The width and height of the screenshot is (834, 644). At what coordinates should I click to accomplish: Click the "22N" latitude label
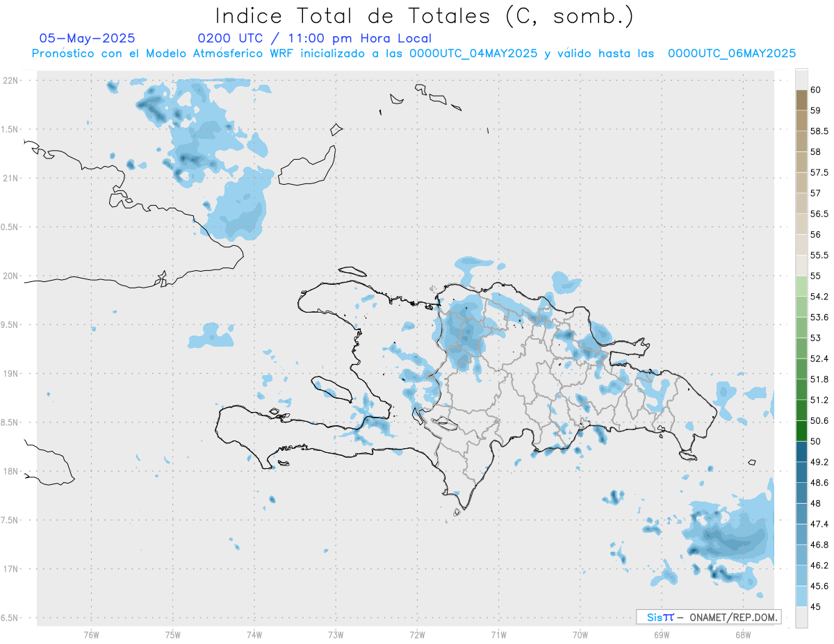(x=10, y=81)
